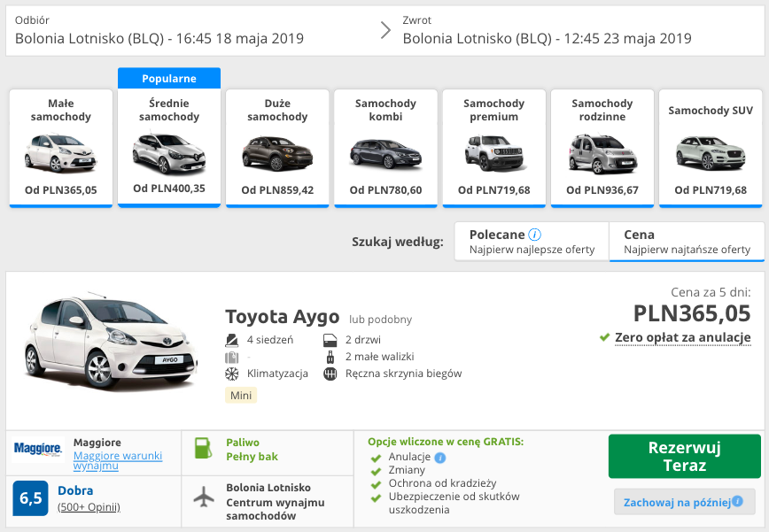
Task: Click the Paliwo Pełny bak text
Action: [252, 449]
